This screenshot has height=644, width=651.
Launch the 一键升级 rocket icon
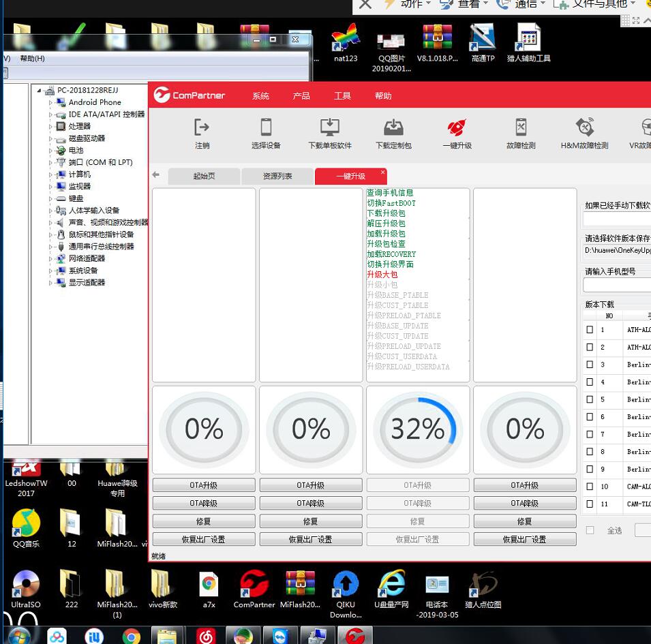[x=457, y=127]
